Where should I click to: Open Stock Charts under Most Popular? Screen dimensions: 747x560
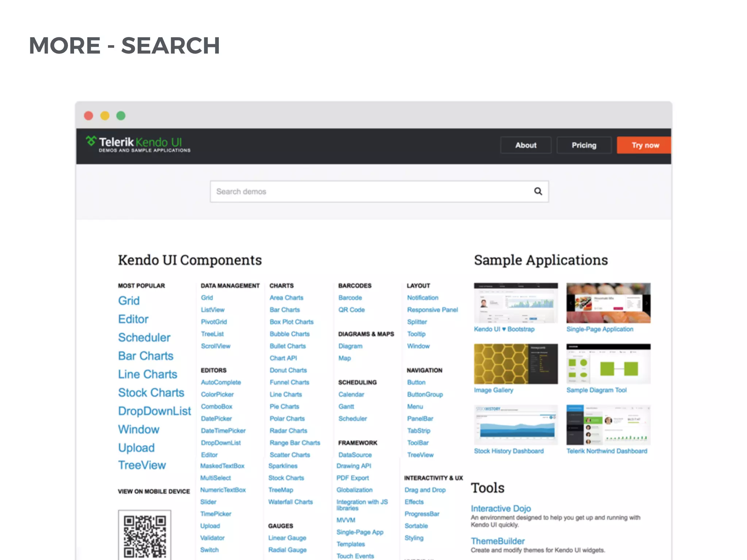coord(151,392)
